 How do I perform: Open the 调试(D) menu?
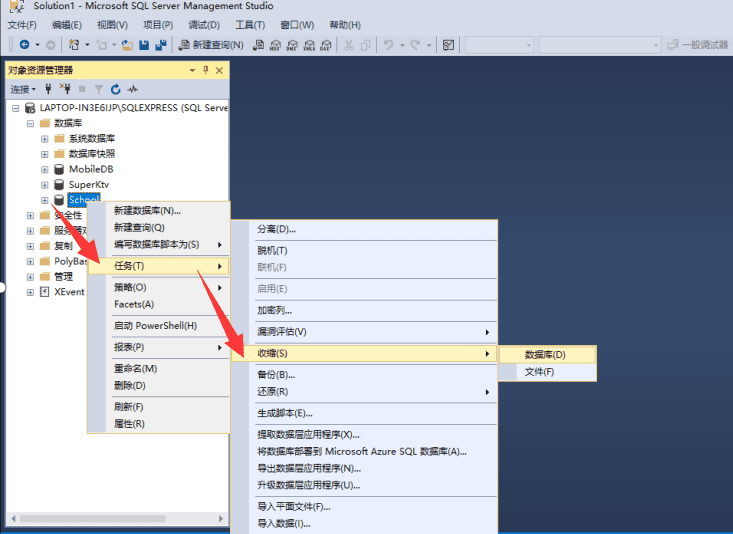(204, 25)
